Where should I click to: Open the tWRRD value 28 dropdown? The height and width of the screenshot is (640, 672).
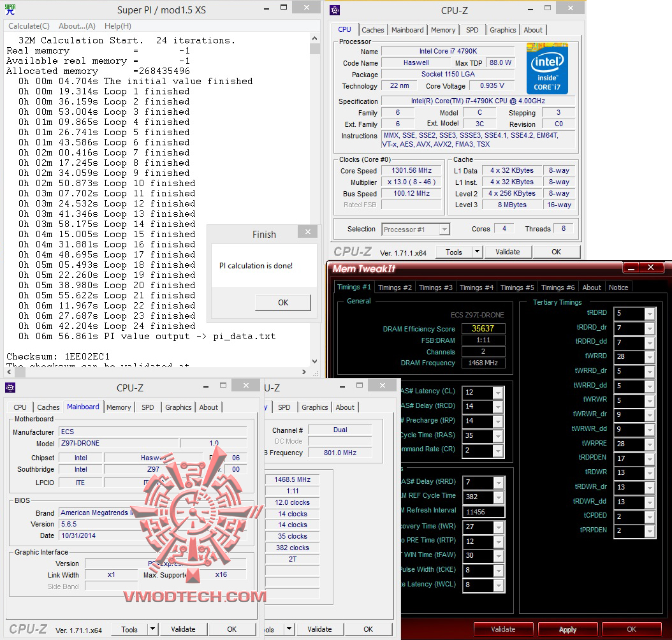(650, 356)
